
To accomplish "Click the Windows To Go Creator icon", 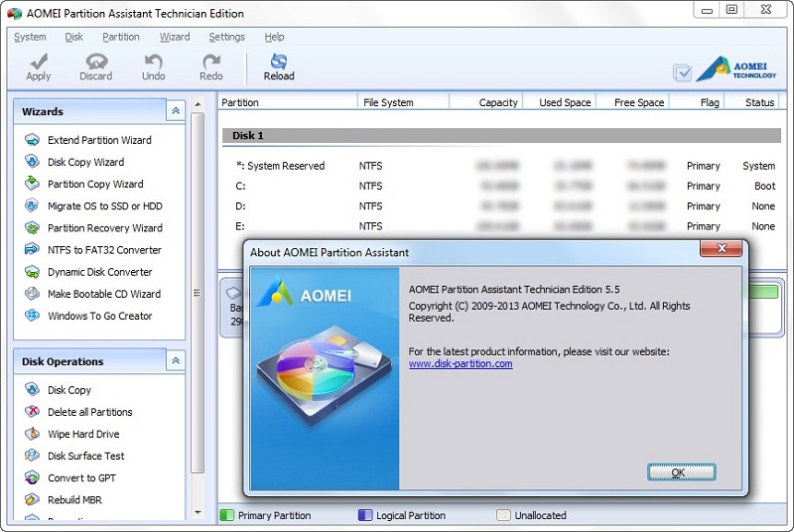I will click(x=32, y=315).
